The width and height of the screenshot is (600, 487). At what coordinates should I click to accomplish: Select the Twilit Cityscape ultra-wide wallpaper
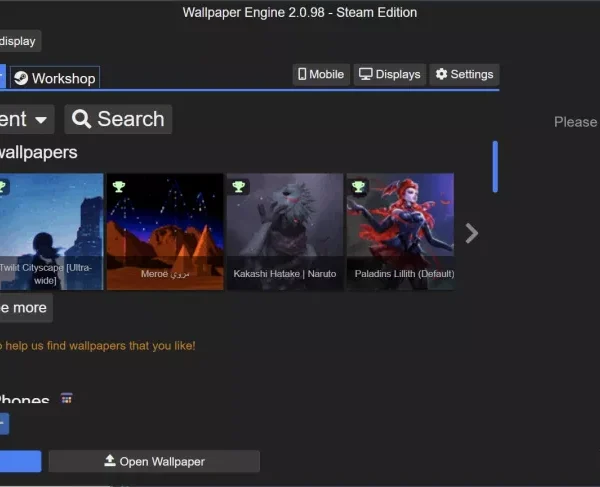[x=50, y=230]
